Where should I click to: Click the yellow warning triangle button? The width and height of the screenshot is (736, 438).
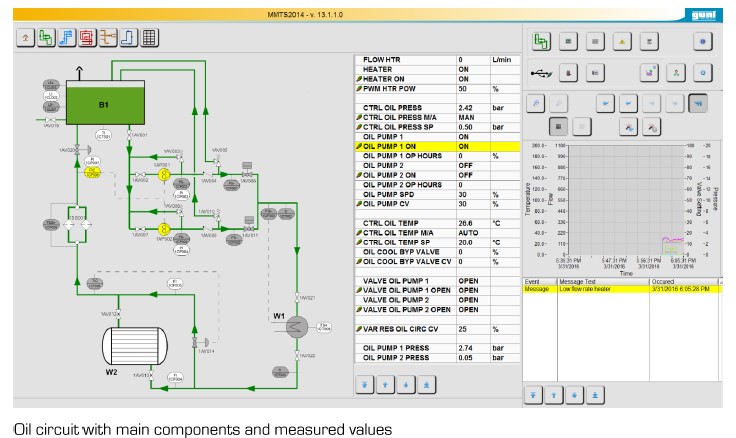click(x=621, y=42)
